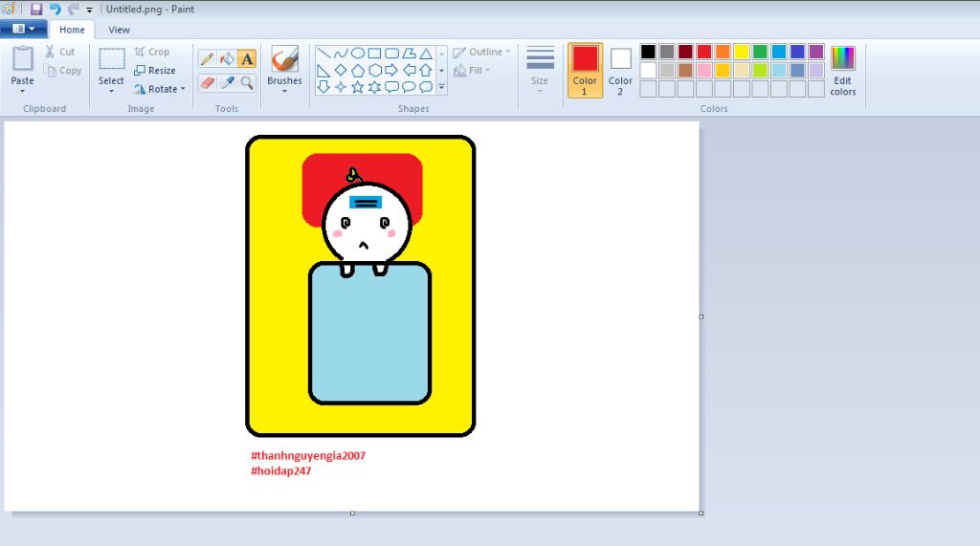Open Edit colors dialog

tap(842, 70)
